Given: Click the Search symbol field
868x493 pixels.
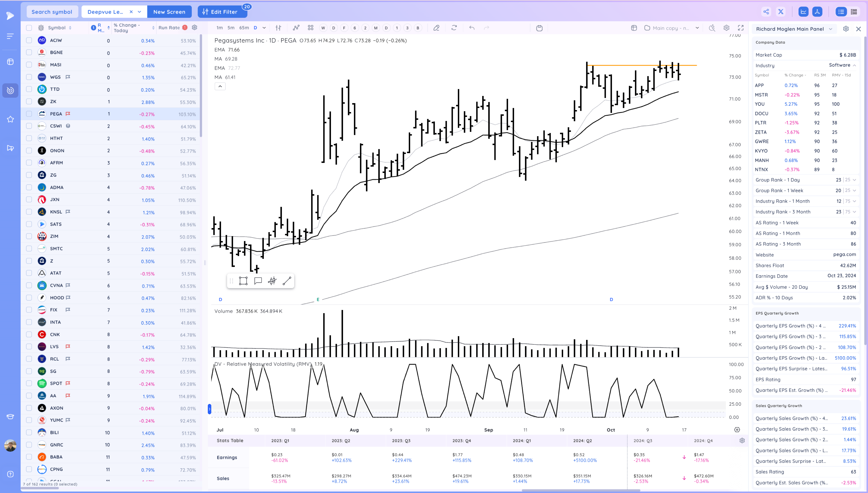Looking at the screenshot, I should (52, 12).
